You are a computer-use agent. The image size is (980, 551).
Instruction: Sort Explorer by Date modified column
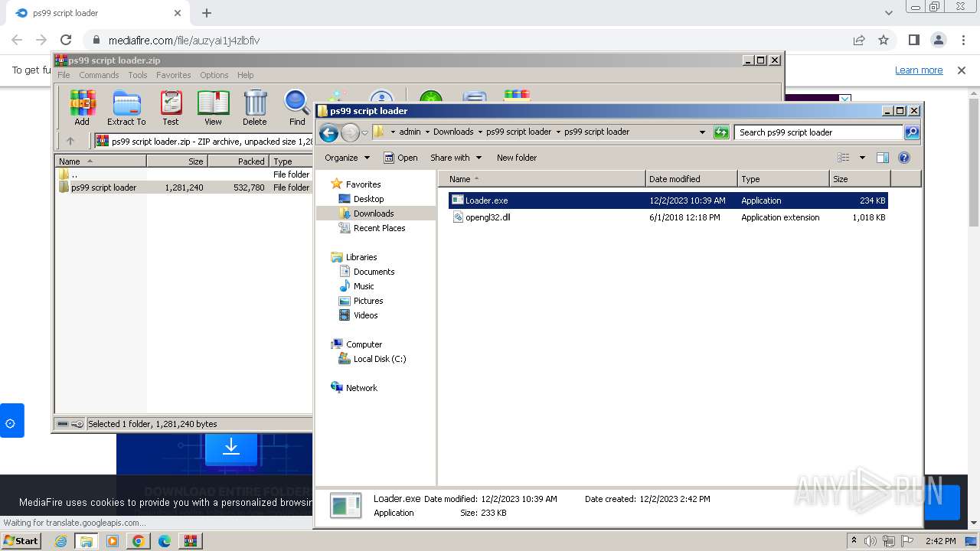pos(691,179)
